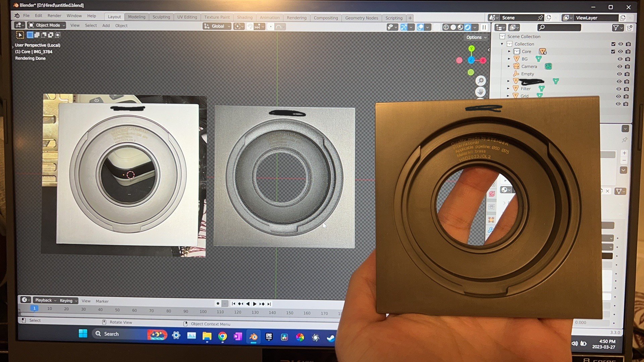Open the transform pivot point selector
The height and width of the screenshot is (362, 644).
[239, 26]
